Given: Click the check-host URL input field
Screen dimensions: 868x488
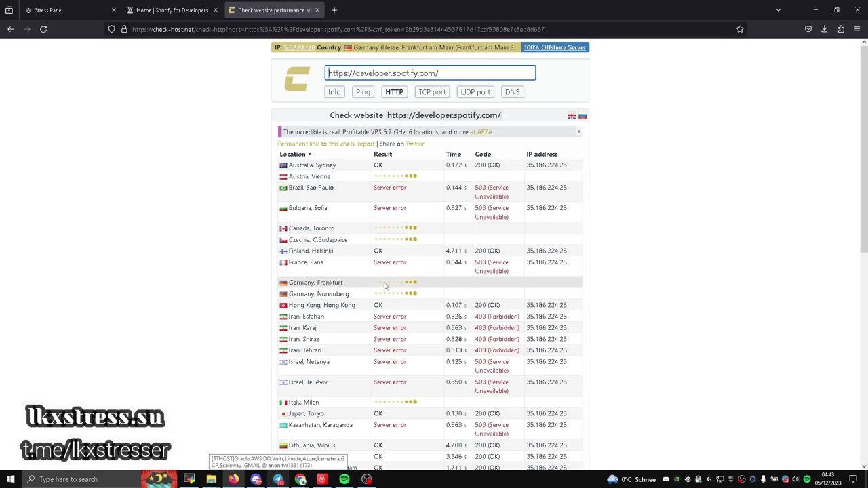Looking at the screenshot, I should 430,73.
